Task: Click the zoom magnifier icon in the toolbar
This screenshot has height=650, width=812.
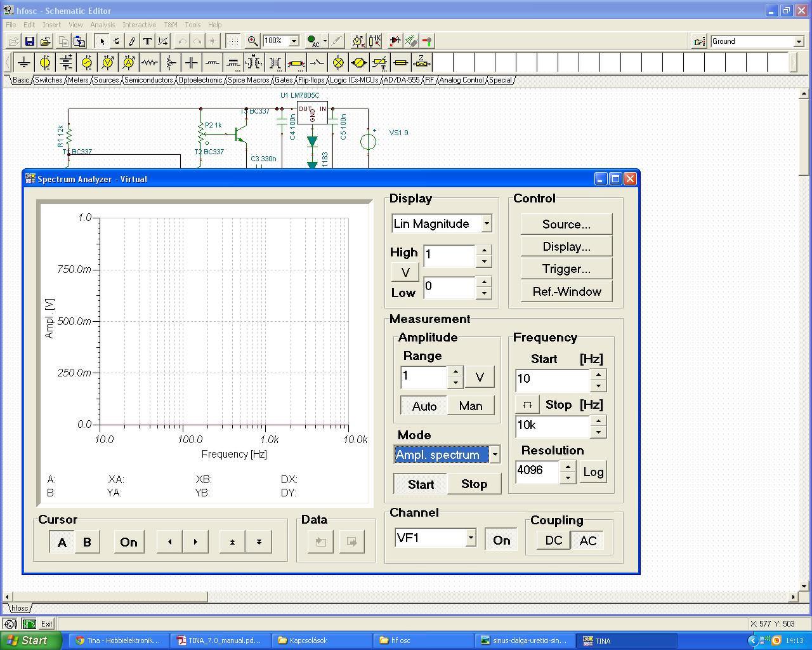Action: [252, 41]
